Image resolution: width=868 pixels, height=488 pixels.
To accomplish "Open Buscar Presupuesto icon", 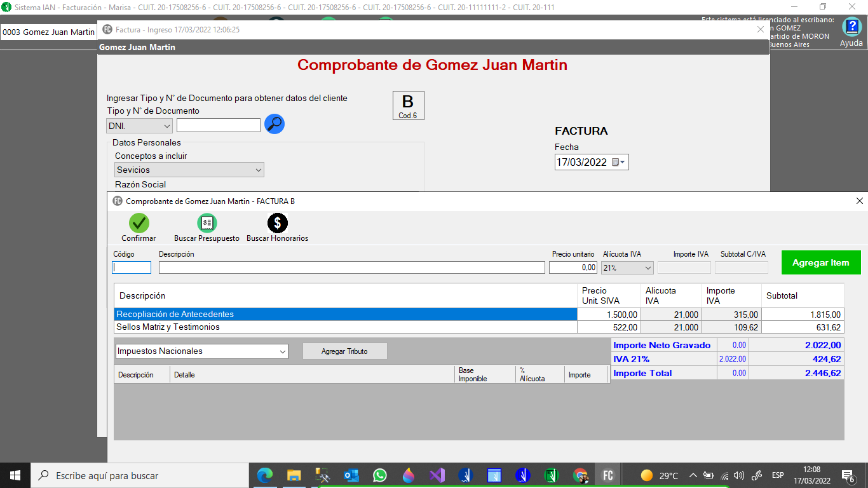I will click(207, 223).
